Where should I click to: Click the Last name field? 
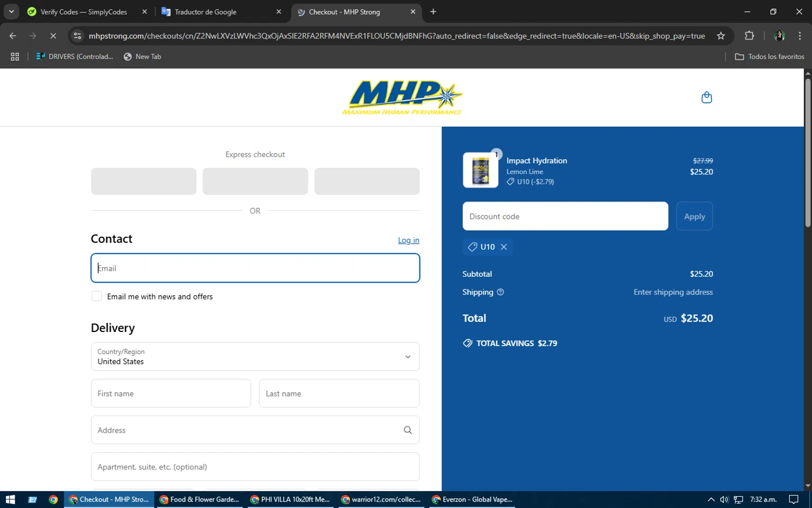(339, 393)
